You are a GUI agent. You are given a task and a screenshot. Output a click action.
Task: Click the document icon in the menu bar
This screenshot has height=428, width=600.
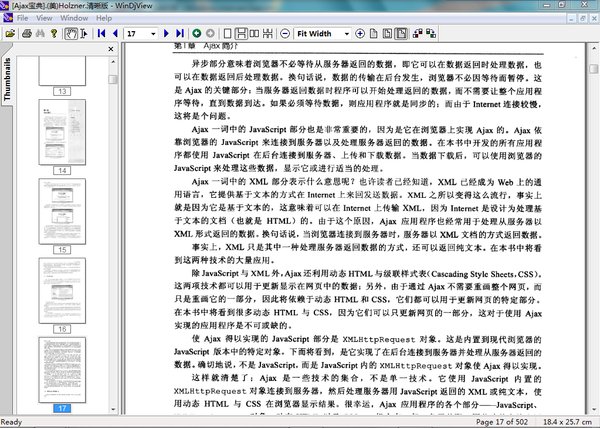point(8,18)
